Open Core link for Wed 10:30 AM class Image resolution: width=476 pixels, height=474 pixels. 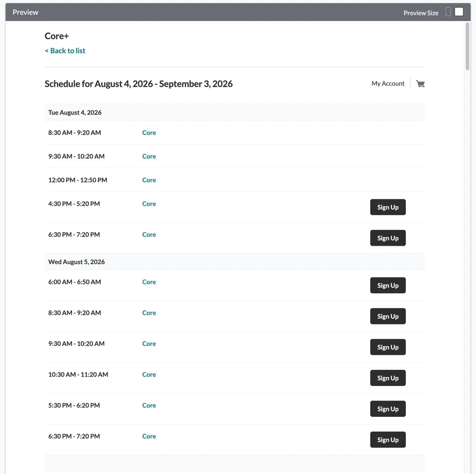[x=149, y=375]
